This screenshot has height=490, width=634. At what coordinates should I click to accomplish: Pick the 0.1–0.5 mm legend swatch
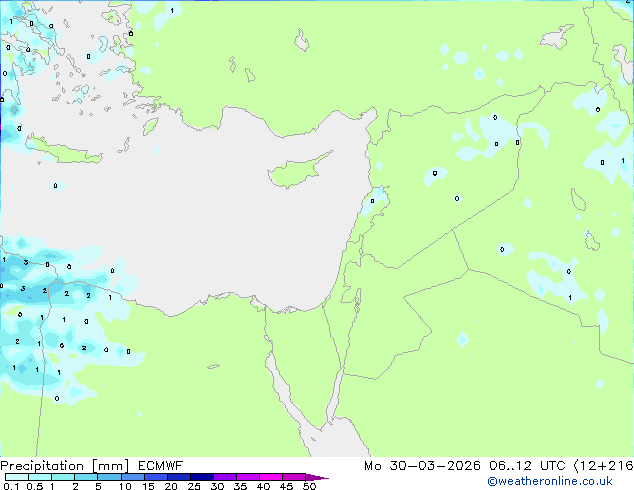click(x=17, y=477)
